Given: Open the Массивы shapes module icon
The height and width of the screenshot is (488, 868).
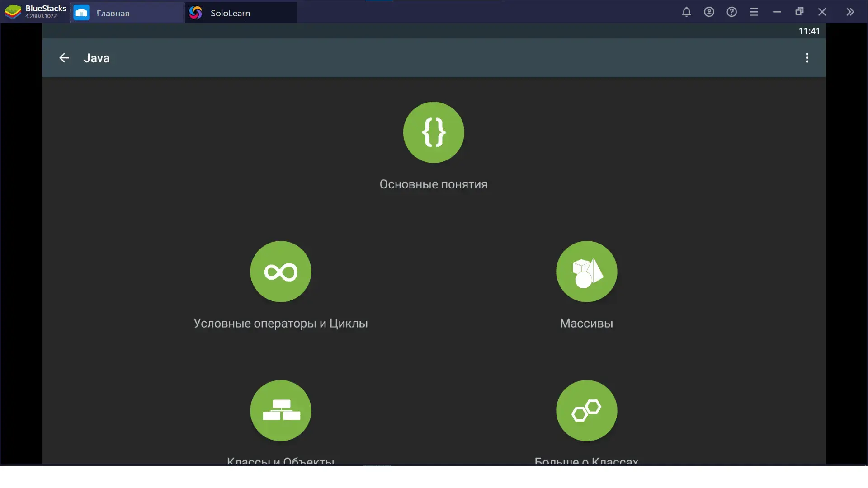Looking at the screenshot, I should click(x=586, y=272).
